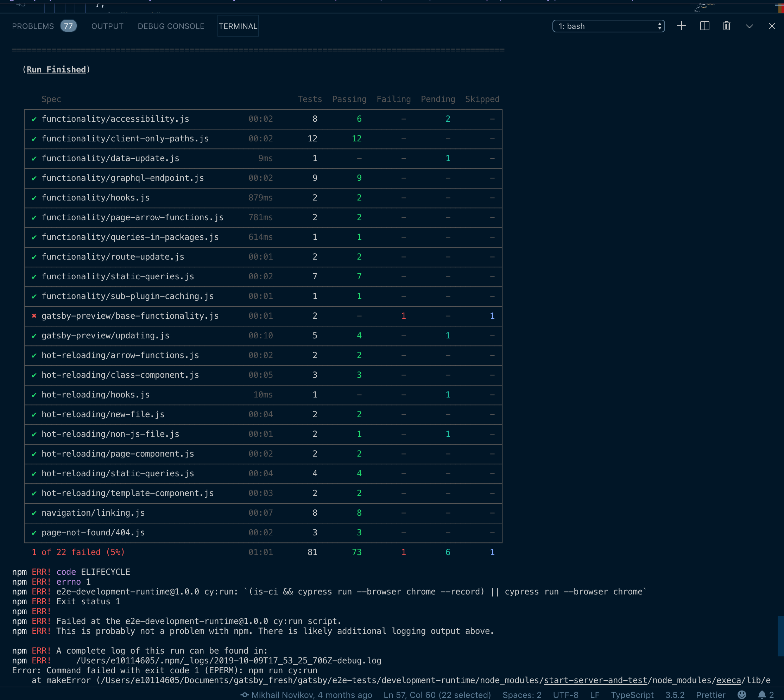The height and width of the screenshot is (700, 784).
Task: Click navigation/linking.js spec name
Action: [93, 513]
